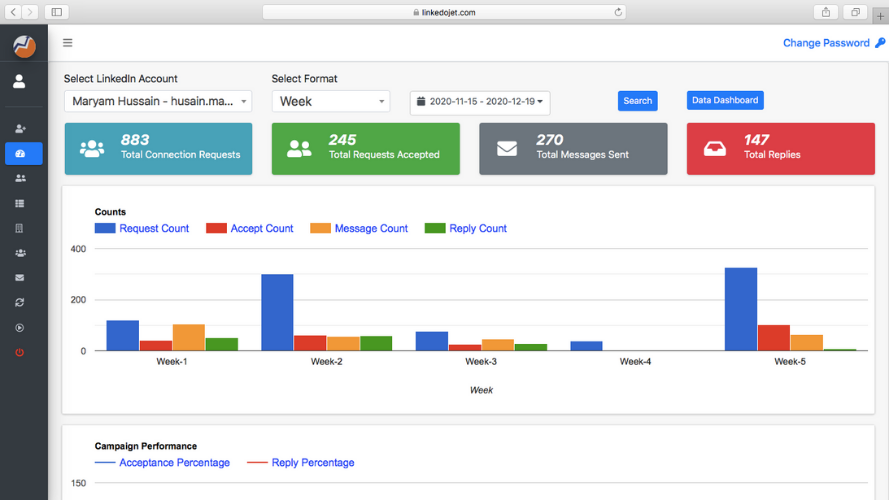890x500 pixels.
Task: Click the red Accept Count legend swatch
Action: pos(216,228)
